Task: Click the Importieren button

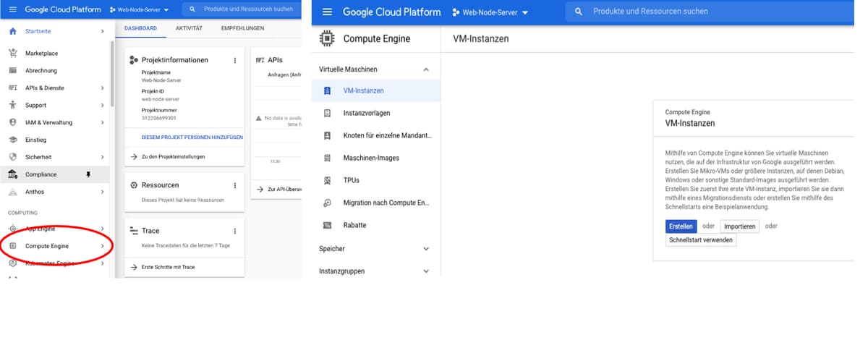Action: (739, 226)
